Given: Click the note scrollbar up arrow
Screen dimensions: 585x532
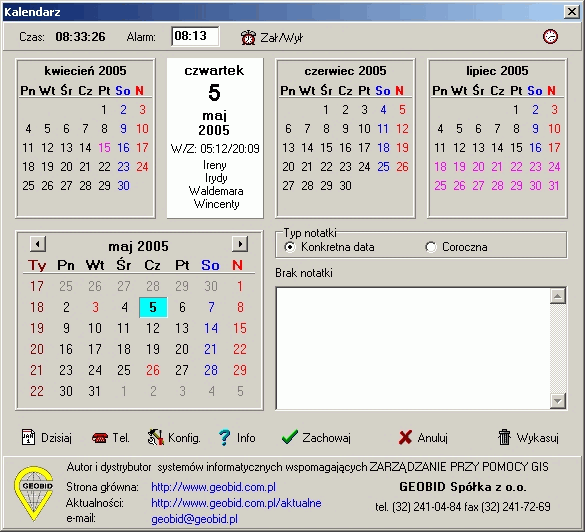Looking at the screenshot, I should point(558,297).
